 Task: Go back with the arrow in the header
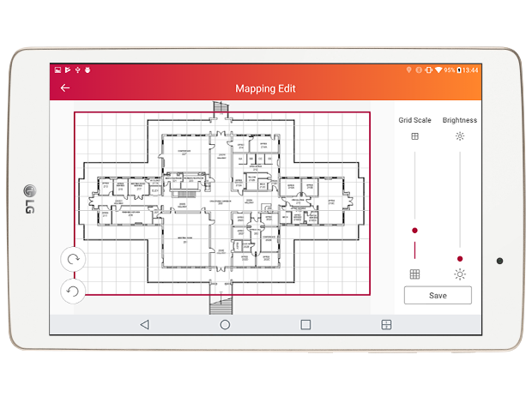[65, 88]
